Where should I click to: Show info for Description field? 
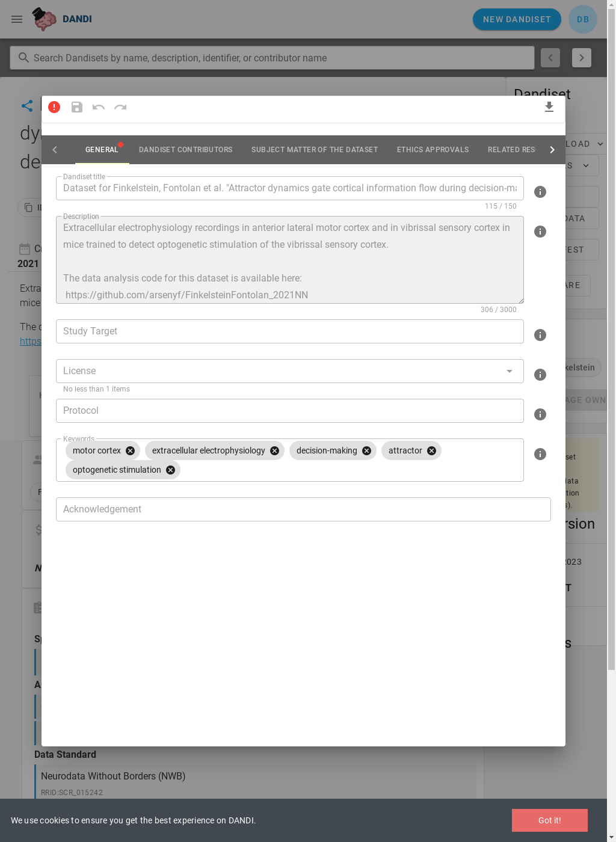540,232
